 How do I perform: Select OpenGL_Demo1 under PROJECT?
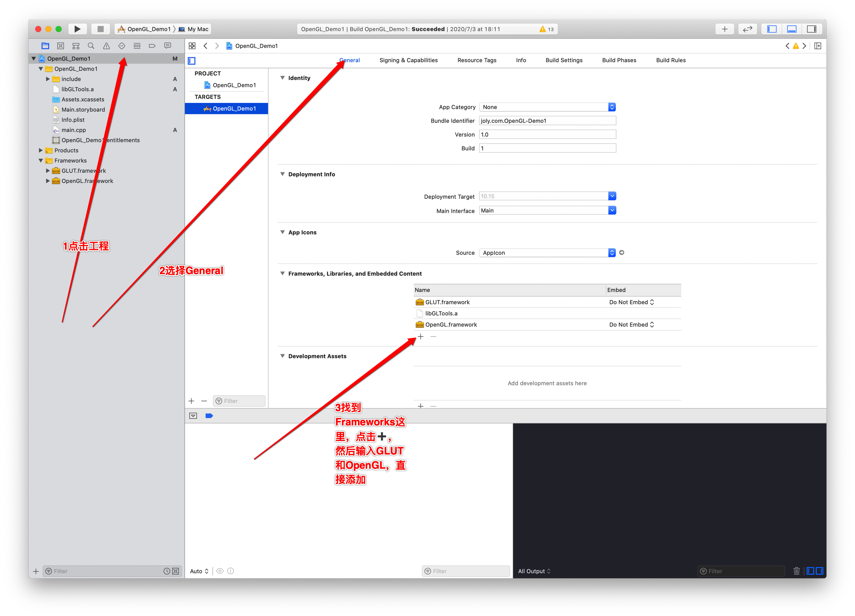[234, 85]
